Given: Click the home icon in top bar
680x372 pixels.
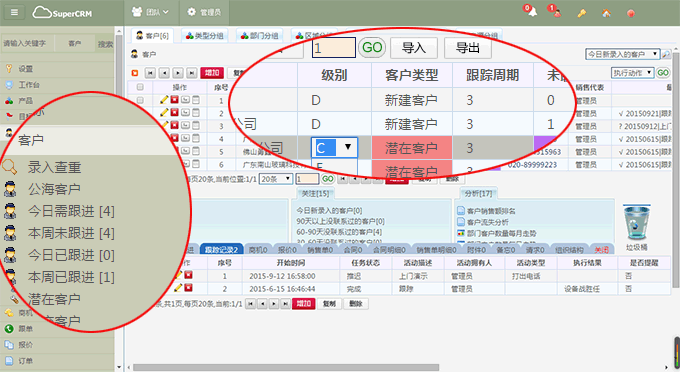Looking at the screenshot, I should (x=606, y=13).
